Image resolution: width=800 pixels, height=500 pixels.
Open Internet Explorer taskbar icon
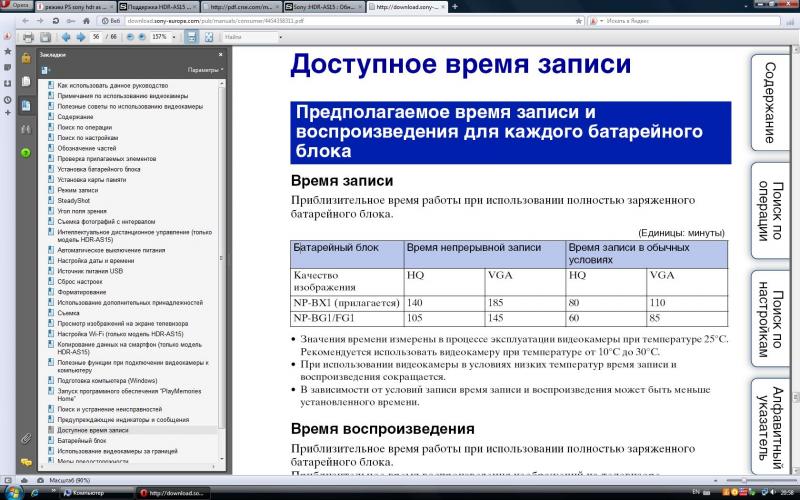click(35, 493)
